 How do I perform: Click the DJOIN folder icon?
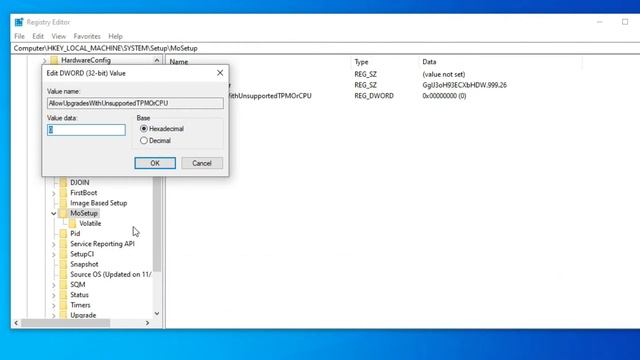pyautogui.click(x=63, y=182)
